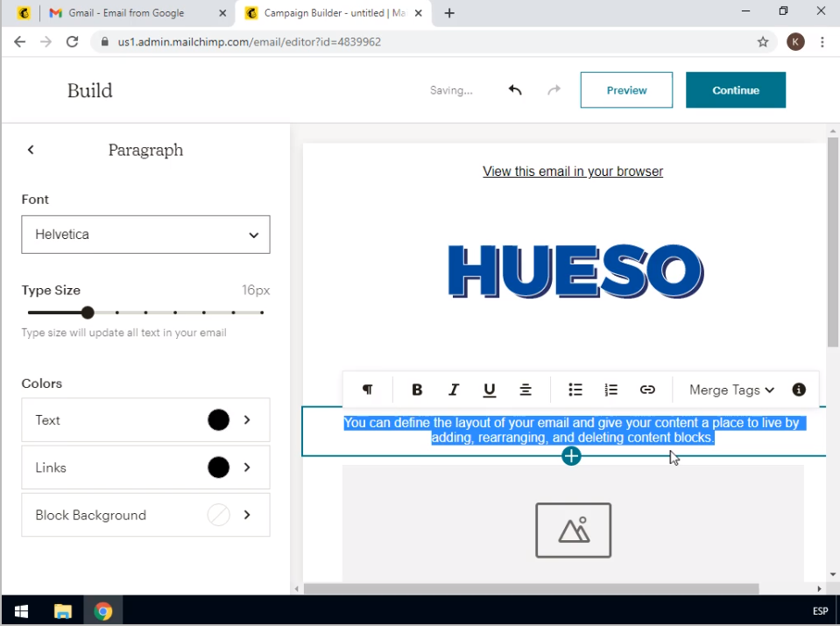Viewport: 840px width, 626px height.
Task: Reload the browser page
Action: click(x=73, y=42)
